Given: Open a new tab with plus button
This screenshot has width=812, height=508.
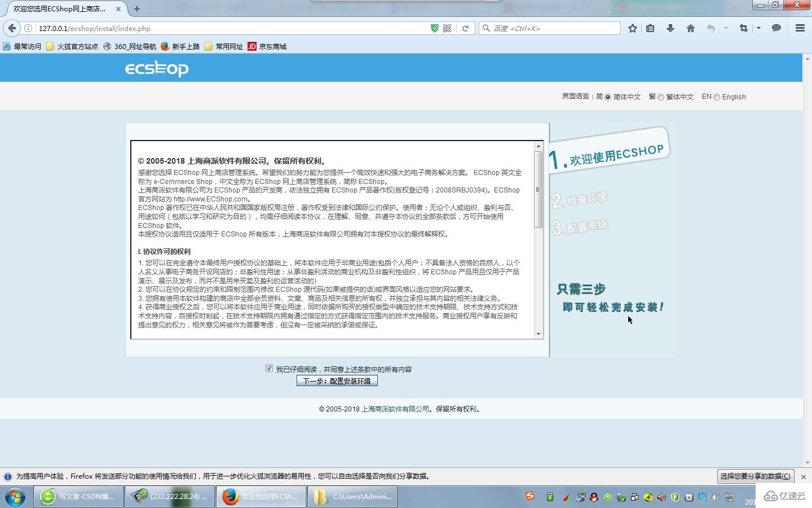Looking at the screenshot, I should (x=137, y=9).
